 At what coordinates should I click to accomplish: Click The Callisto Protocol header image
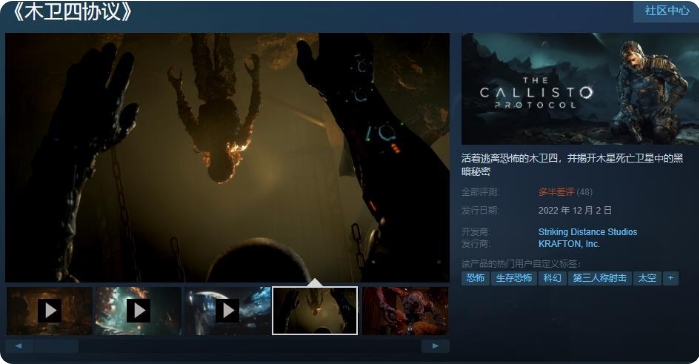pos(580,88)
